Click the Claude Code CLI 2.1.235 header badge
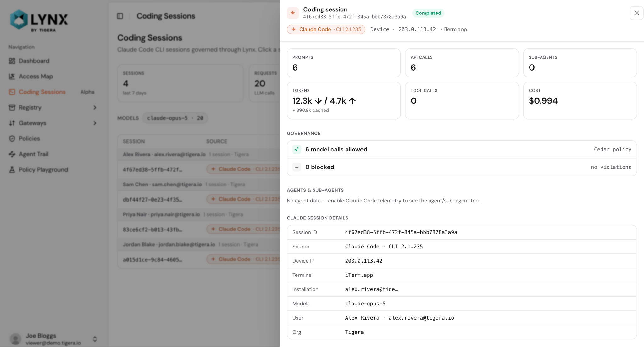The height and width of the screenshot is (347, 644). tap(326, 29)
